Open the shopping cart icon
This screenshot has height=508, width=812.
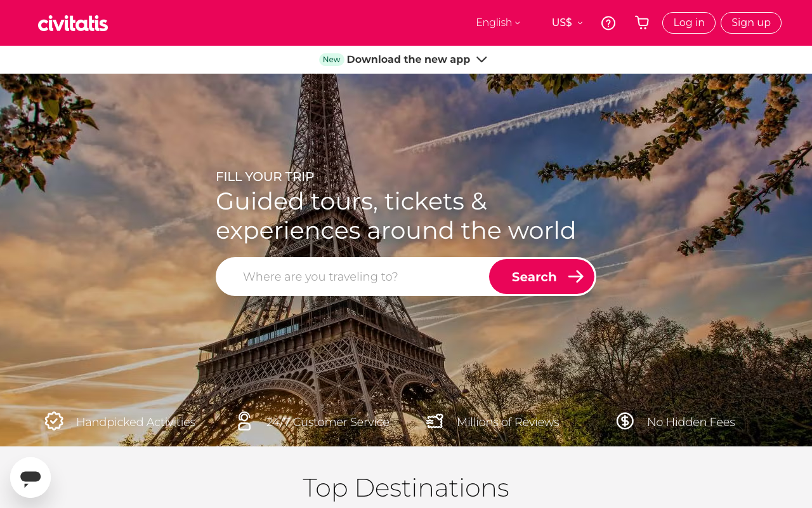[x=642, y=23]
